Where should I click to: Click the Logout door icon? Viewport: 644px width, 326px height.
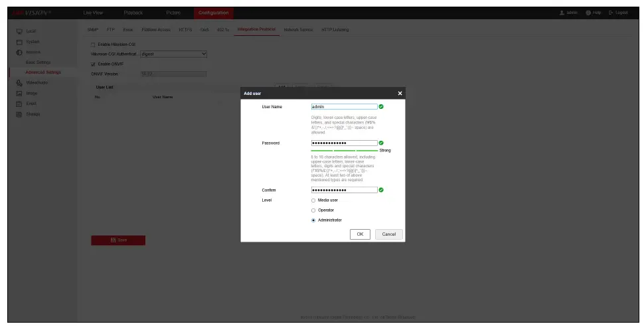[611, 13]
